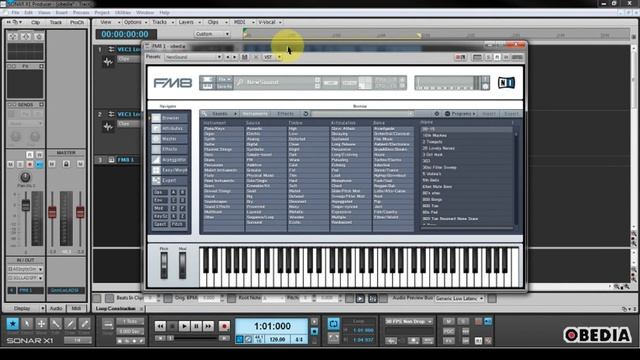This screenshot has width=640, height=360.
Task: Open the Arpeggiator page in FM8 navigator
Action: (x=170, y=160)
